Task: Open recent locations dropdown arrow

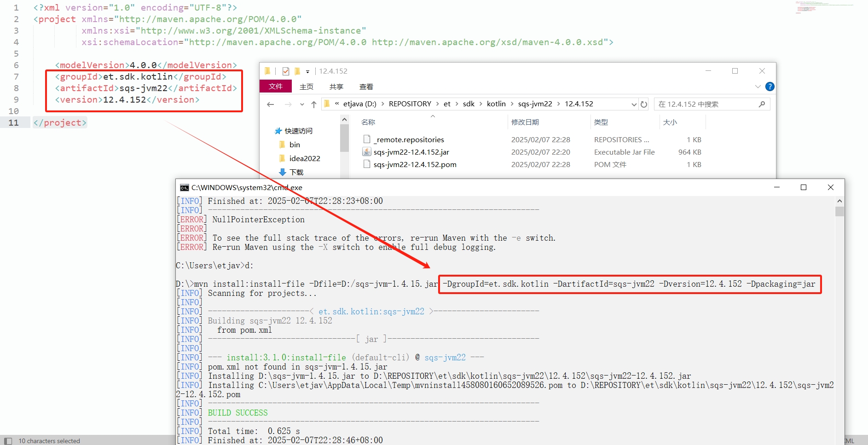Action: click(302, 104)
